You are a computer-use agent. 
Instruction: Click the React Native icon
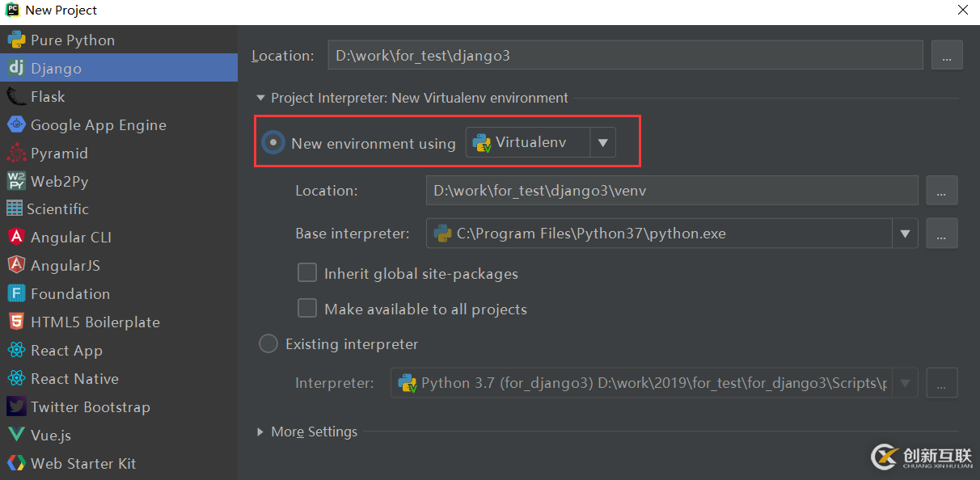pyautogui.click(x=15, y=378)
